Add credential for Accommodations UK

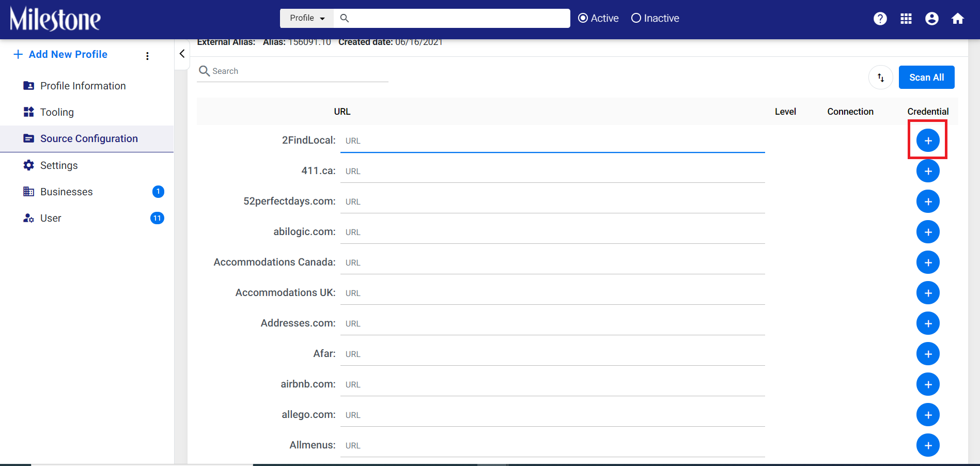[928, 293]
